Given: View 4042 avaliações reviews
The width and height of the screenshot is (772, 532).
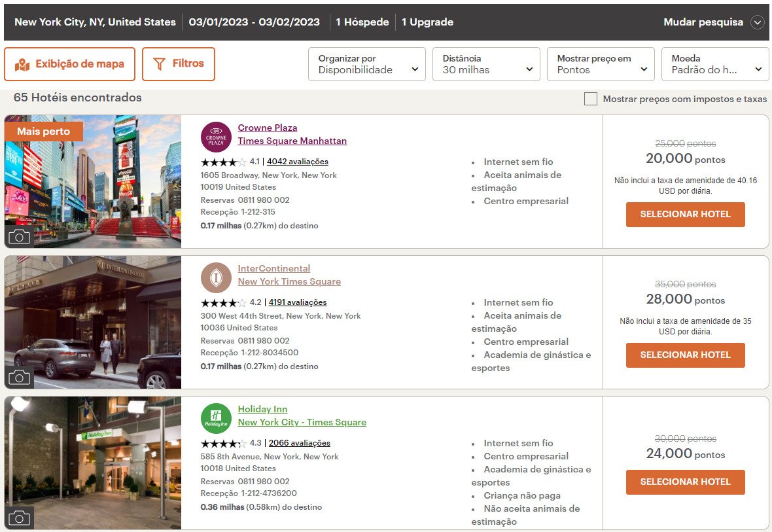Looking at the screenshot, I should pos(298,162).
